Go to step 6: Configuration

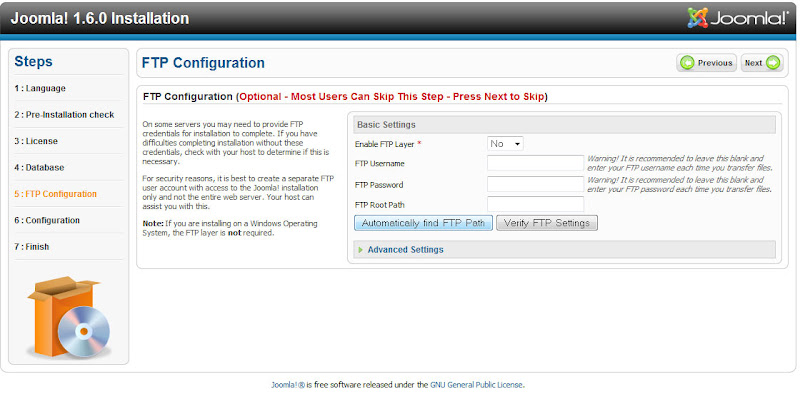point(47,220)
